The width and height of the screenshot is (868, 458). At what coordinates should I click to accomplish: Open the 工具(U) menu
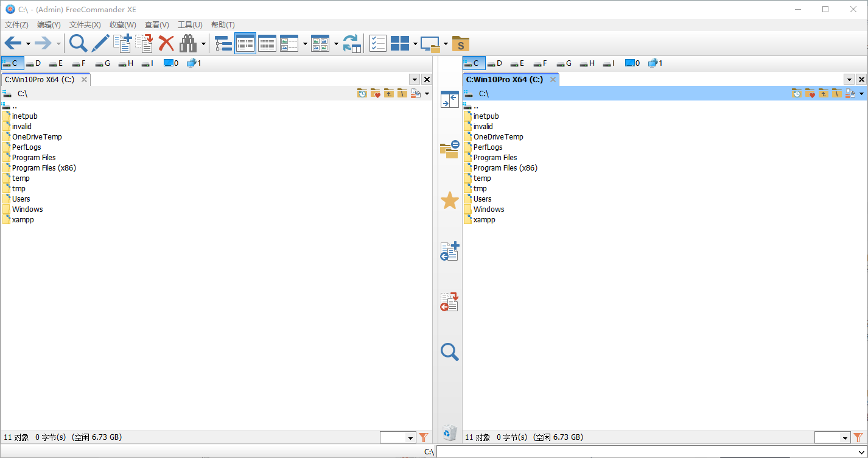(190, 24)
